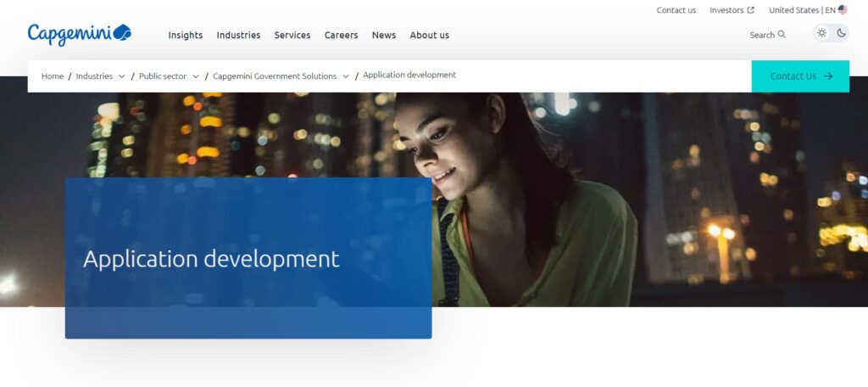Click the Contact us top link
Viewport: 868px width, 387px height.
coord(676,10)
